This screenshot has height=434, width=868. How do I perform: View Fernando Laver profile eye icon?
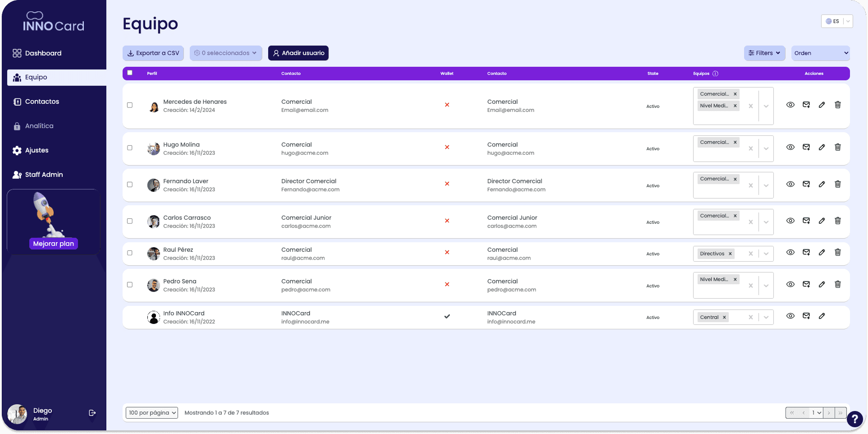[x=790, y=184]
